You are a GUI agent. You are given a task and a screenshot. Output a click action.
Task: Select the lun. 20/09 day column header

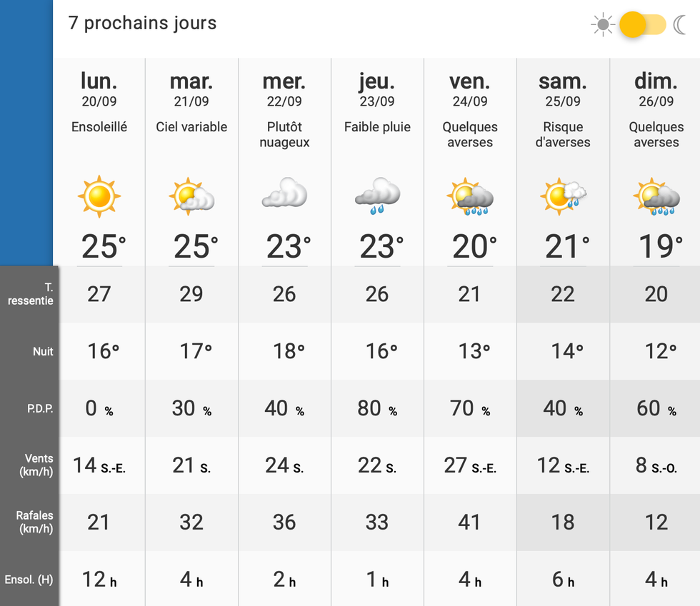(x=99, y=89)
